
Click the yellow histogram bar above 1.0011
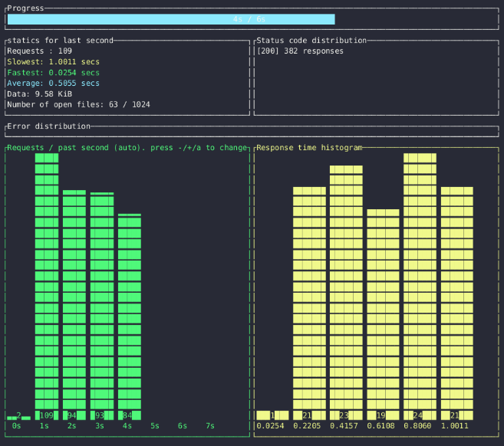tap(456, 303)
